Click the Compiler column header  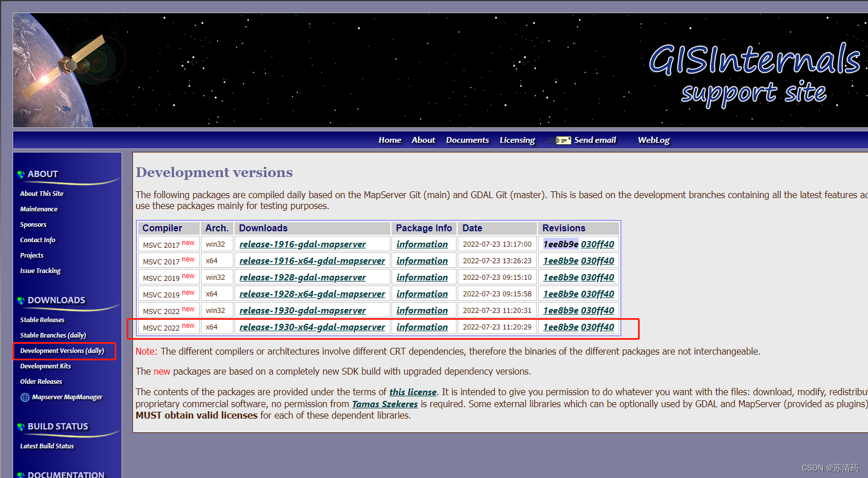click(x=169, y=228)
